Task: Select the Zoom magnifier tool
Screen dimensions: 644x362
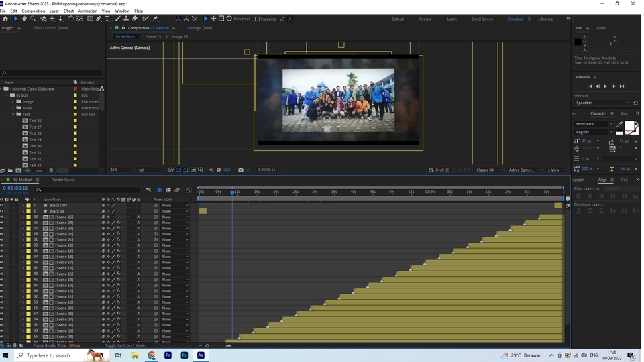Action: (x=33, y=19)
